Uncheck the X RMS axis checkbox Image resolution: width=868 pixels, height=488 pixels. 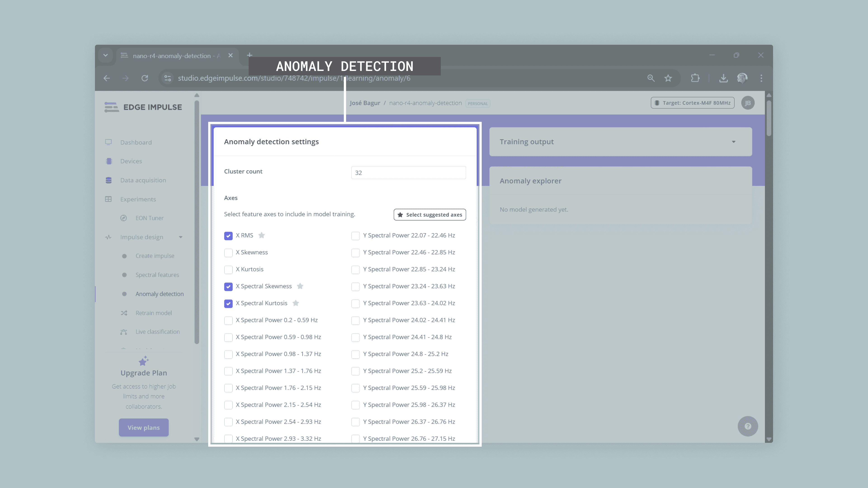coord(229,236)
